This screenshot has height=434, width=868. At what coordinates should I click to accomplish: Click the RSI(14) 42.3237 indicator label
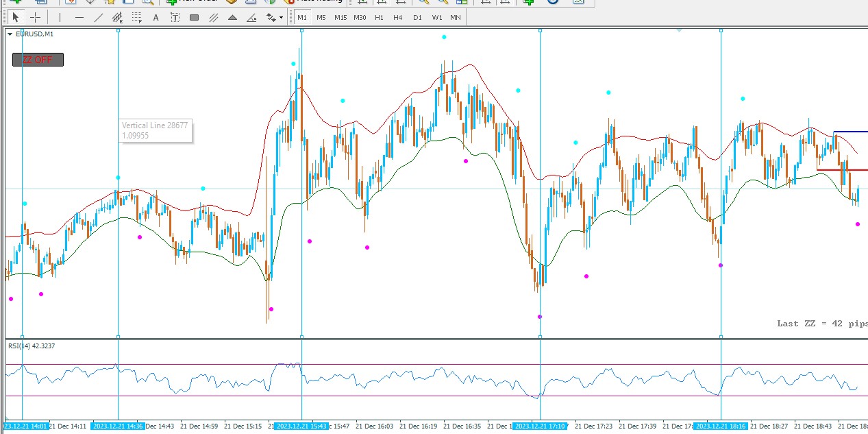pos(32,346)
